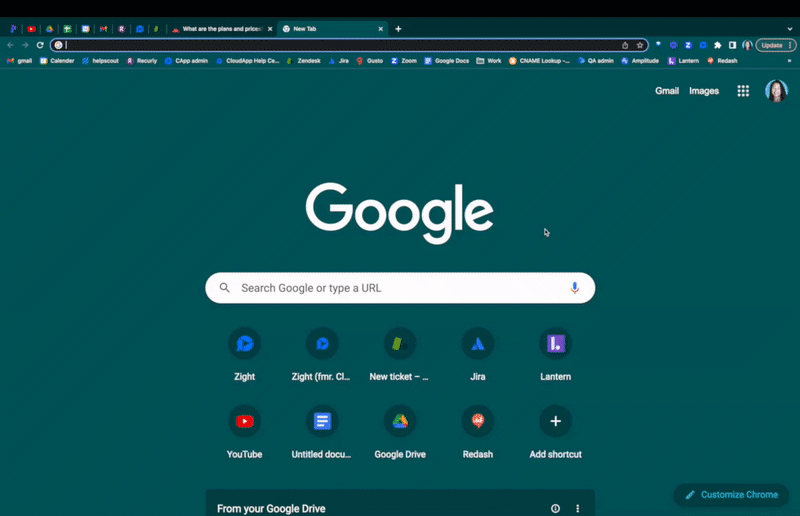Open the gmail bookmark
This screenshot has height=516, width=800.
(x=19, y=61)
